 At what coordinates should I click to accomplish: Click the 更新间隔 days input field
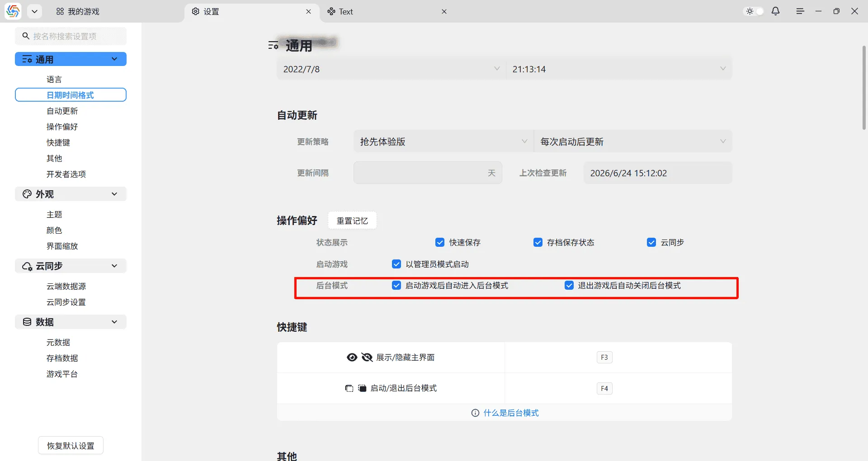click(x=428, y=173)
